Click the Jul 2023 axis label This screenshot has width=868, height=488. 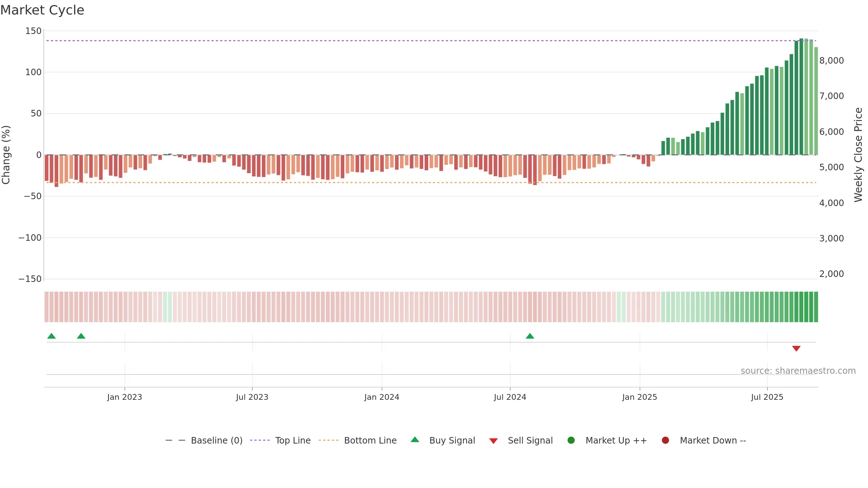click(x=252, y=397)
